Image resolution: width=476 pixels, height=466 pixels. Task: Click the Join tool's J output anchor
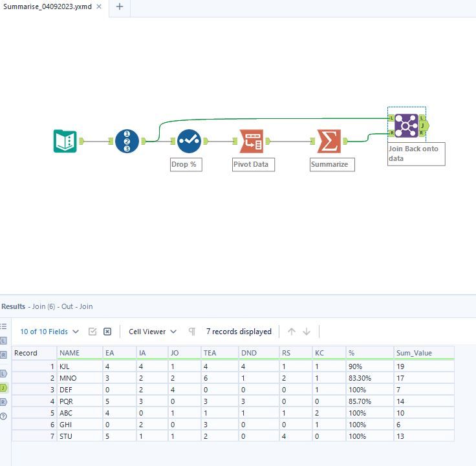tap(424, 125)
